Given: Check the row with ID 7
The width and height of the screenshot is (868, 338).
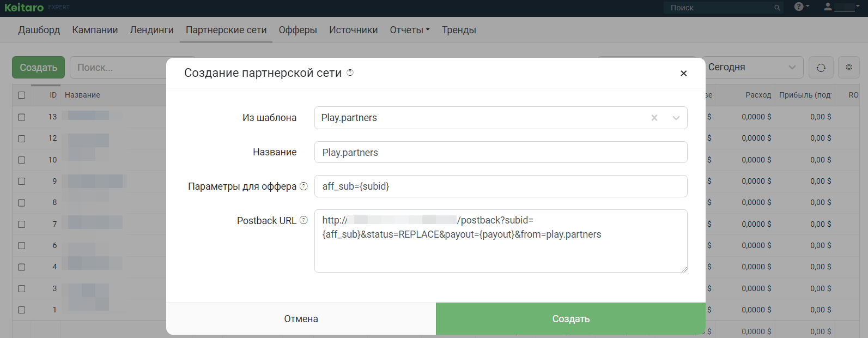Looking at the screenshot, I should [22, 224].
